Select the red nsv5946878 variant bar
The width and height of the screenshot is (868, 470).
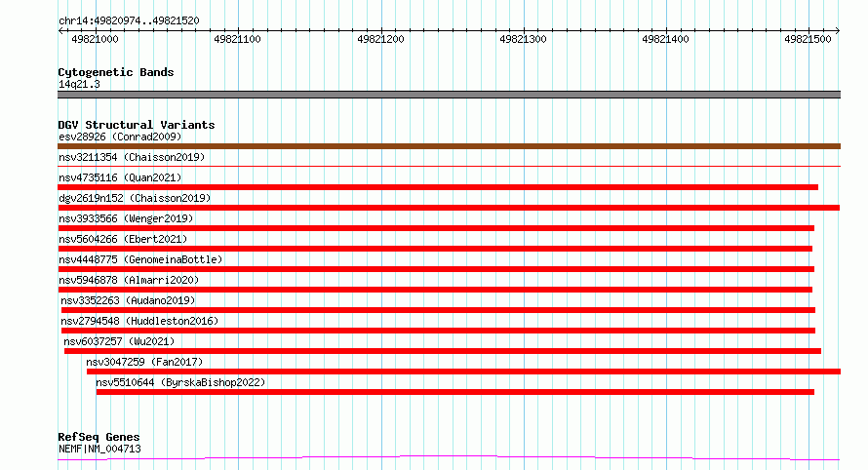[435, 290]
